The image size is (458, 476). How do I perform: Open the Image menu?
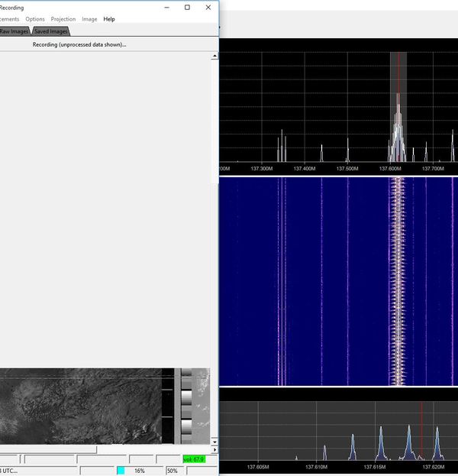pyautogui.click(x=89, y=19)
